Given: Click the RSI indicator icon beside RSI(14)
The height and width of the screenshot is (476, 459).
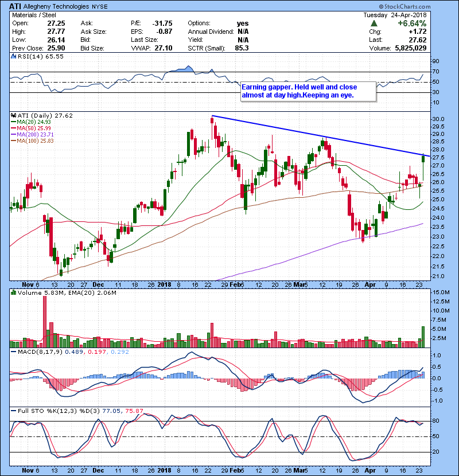Looking at the screenshot, I should tap(13, 56).
